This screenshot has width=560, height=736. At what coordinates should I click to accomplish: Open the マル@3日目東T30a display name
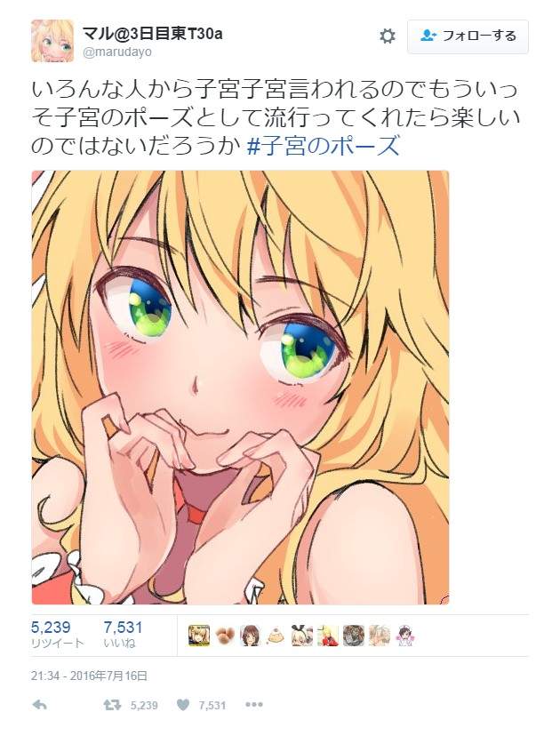[x=152, y=33]
